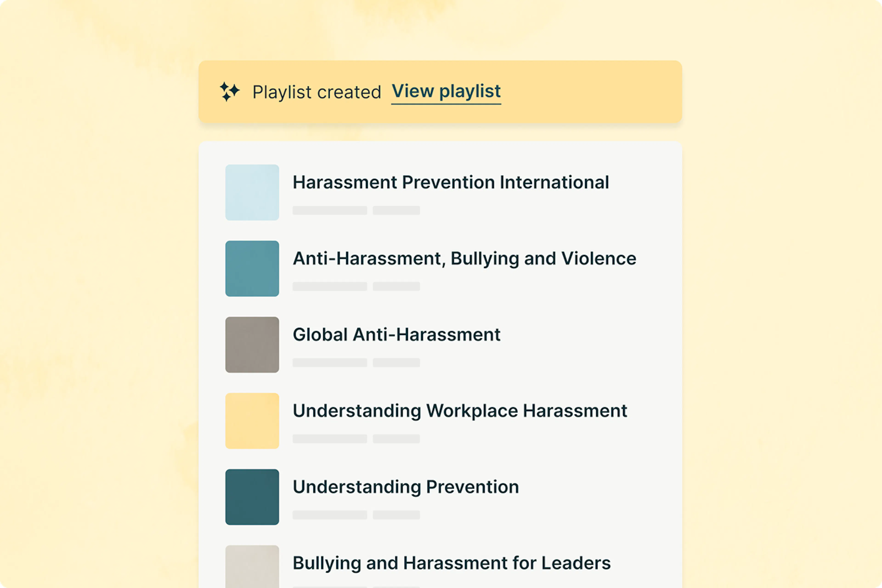The width and height of the screenshot is (882, 588).
Task: Open Global Anti-Harassment course title
Action: (x=396, y=335)
